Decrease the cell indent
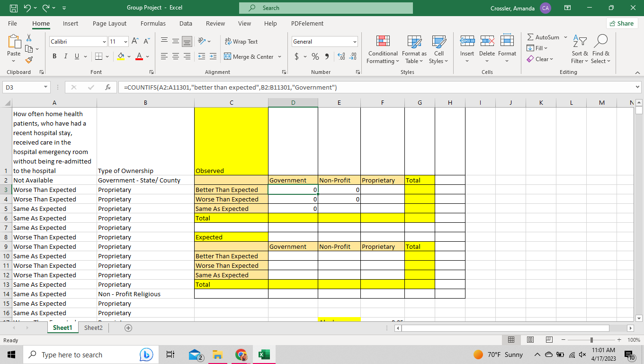The width and height of the screenshot is (644, 364). (x=201, y=56)
